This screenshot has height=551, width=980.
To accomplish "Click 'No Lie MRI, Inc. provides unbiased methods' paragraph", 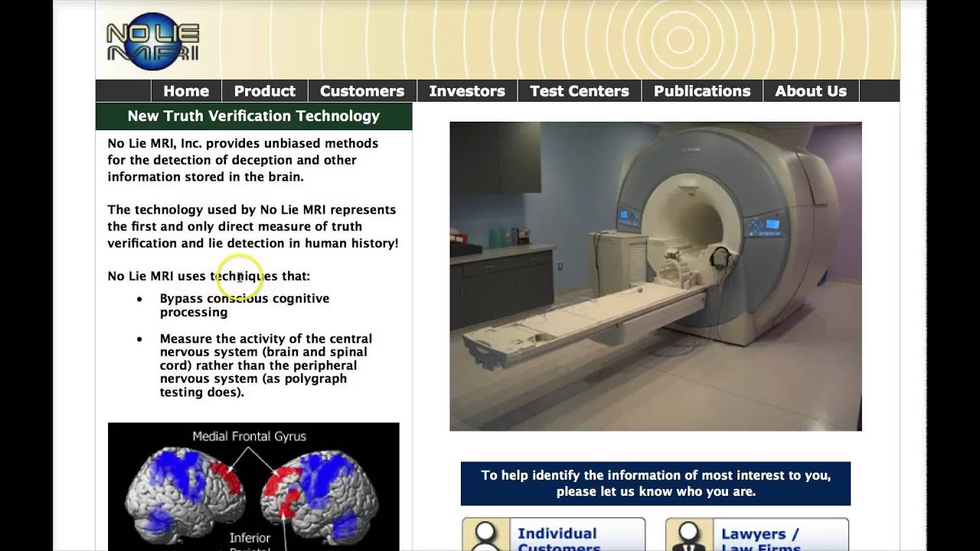I will click(243, 160).
